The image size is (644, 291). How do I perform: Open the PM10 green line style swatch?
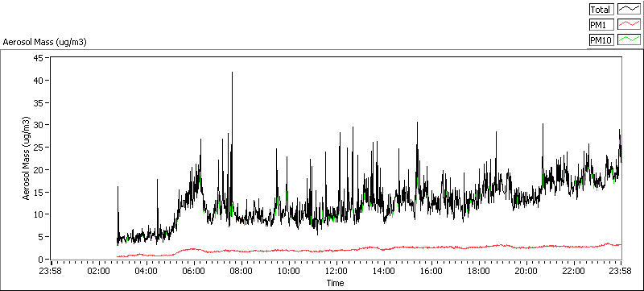(630, 39)
